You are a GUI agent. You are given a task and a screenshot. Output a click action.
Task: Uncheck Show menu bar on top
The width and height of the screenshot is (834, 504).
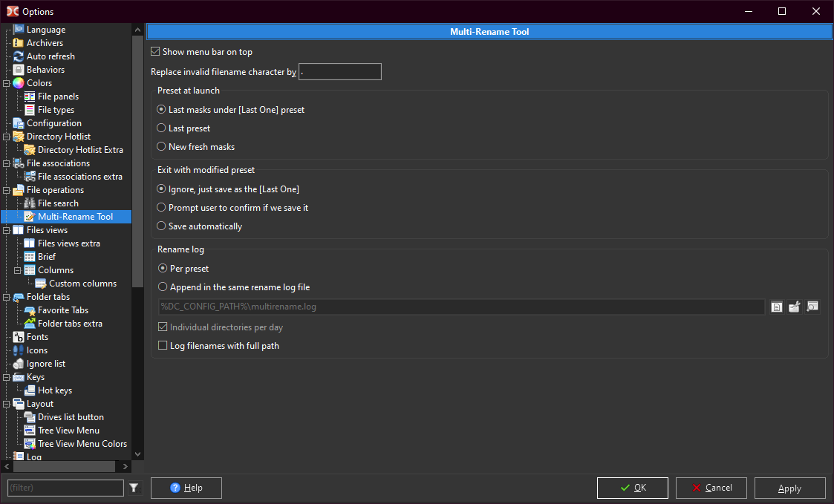click(155, 52)
